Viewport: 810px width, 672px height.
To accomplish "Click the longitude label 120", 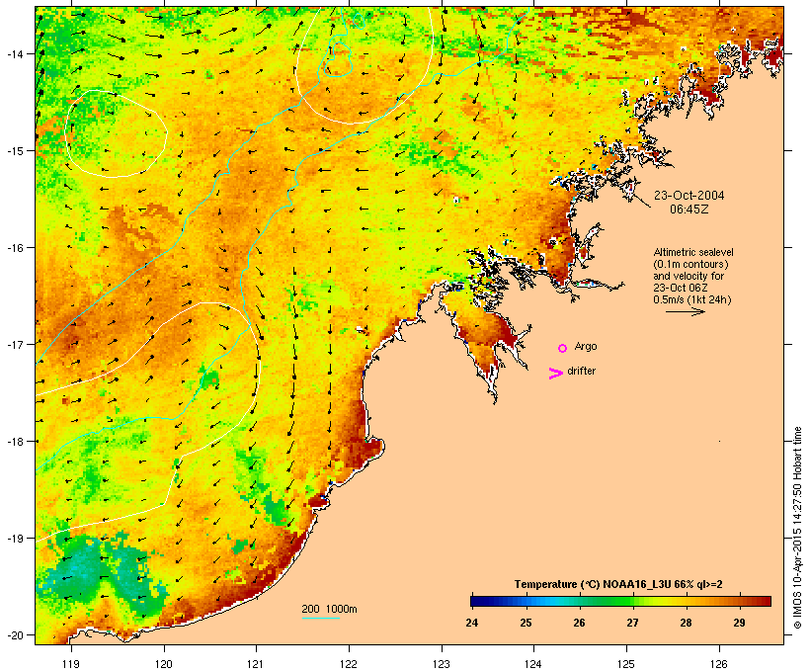I will [x=164, y=664].
